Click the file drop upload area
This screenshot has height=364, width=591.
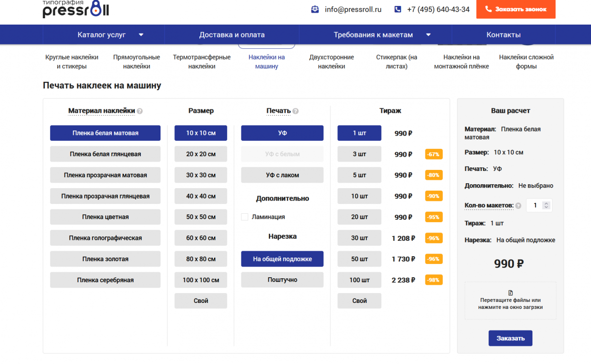click(x=510, y=300)
